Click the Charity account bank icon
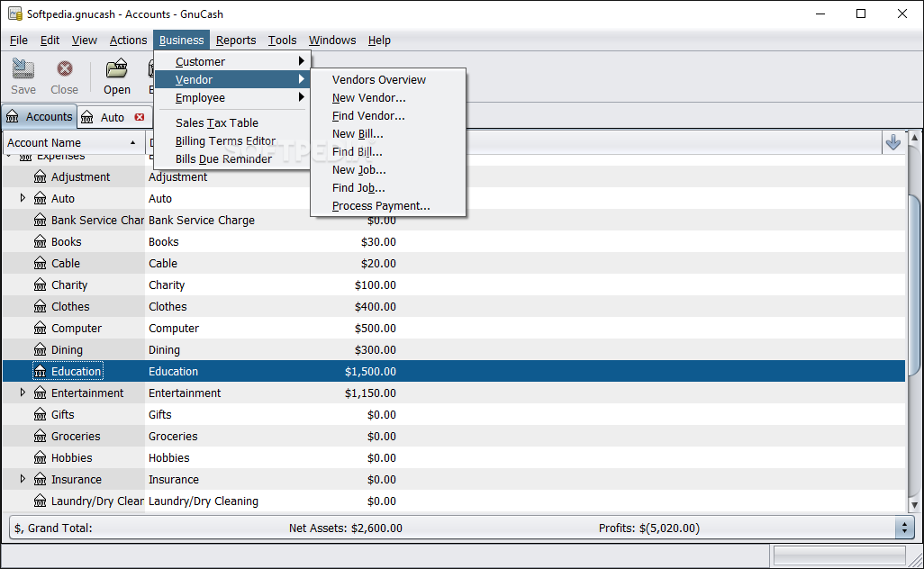The height and width of the screenshot is (569, 924). click(x=40, y=285)
